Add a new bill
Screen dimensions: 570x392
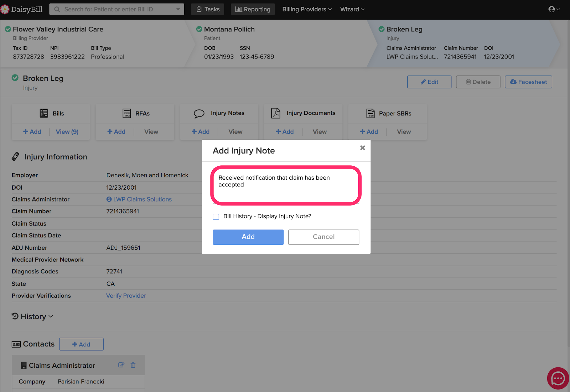(32, 132)
